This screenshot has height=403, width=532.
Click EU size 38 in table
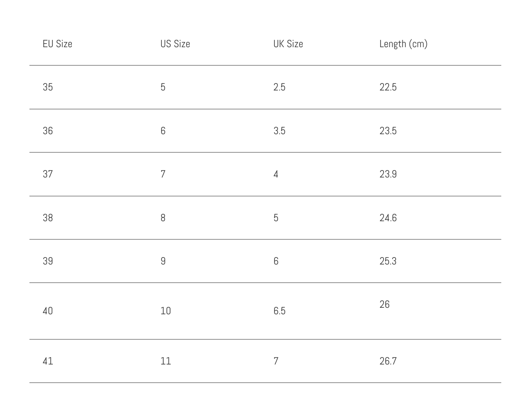48,218
